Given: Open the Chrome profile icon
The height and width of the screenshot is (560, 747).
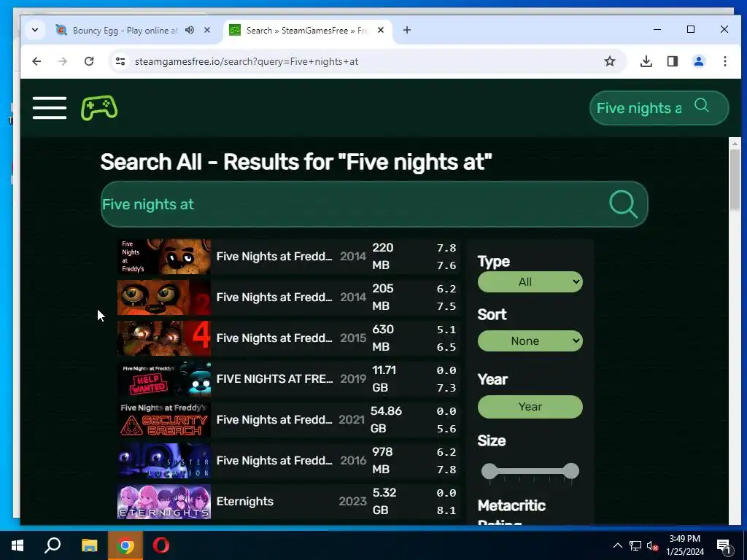Looking at the screenshot, I should (x=698, y=61).
